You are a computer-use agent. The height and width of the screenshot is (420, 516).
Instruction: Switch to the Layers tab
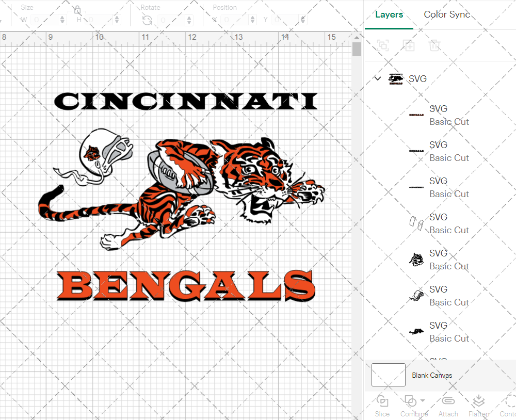click(389, 14)
